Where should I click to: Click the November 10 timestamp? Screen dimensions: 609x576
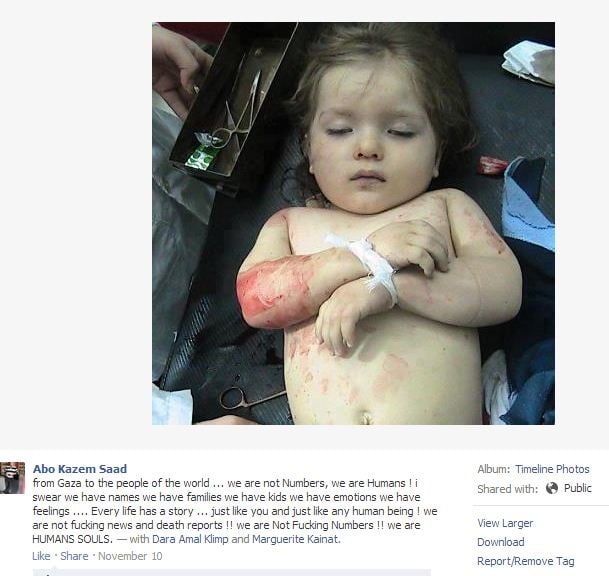click(x=130, y=556)
